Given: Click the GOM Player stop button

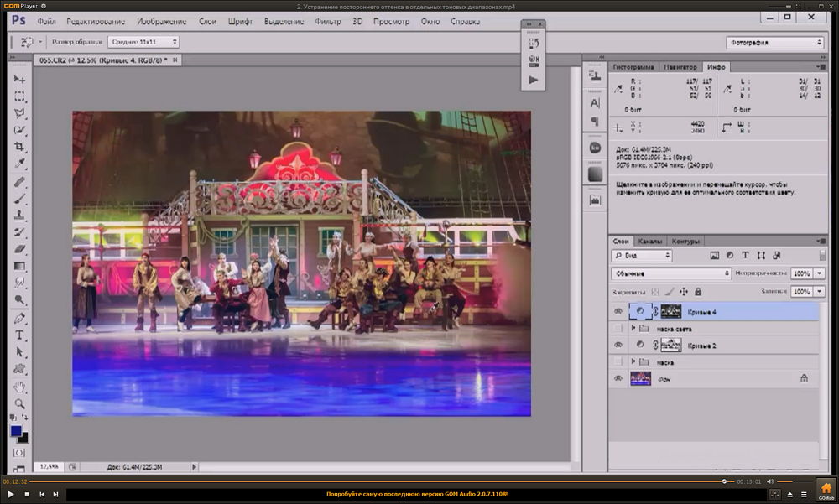Looking at the screenshot, I should pos(26,494).
